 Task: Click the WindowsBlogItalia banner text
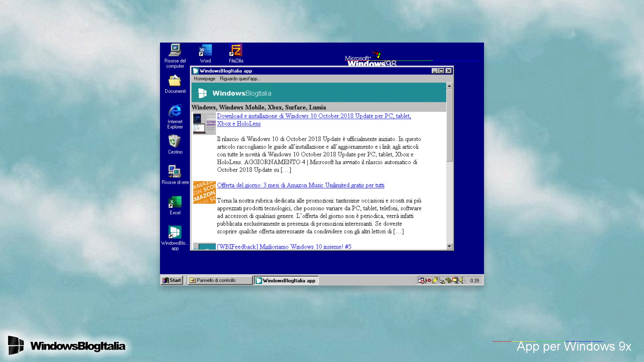(x=241, y=93)
